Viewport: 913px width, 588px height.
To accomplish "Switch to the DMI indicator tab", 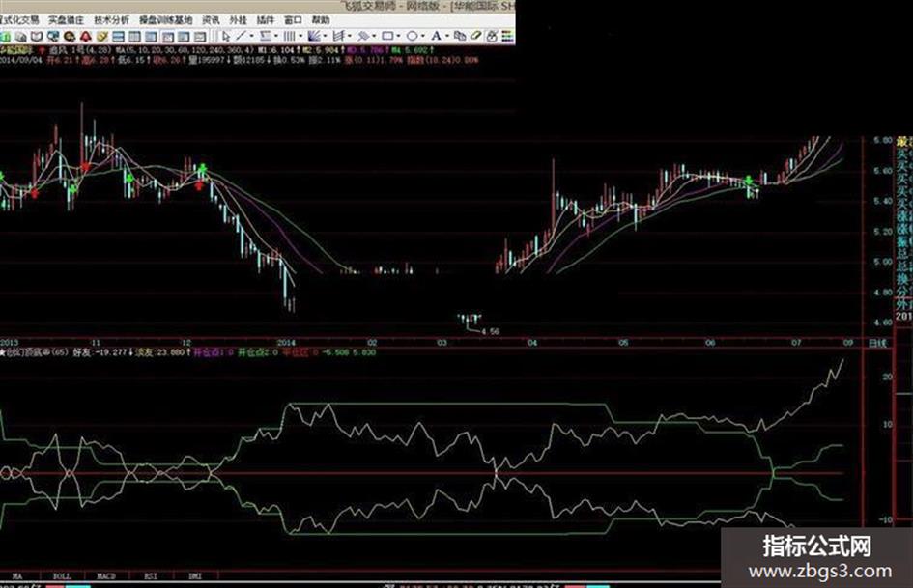I will [194, 575].
